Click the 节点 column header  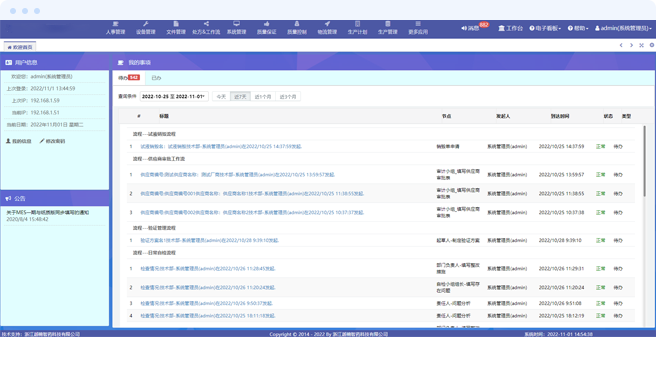pyautogui.click(x=447, y=116)
